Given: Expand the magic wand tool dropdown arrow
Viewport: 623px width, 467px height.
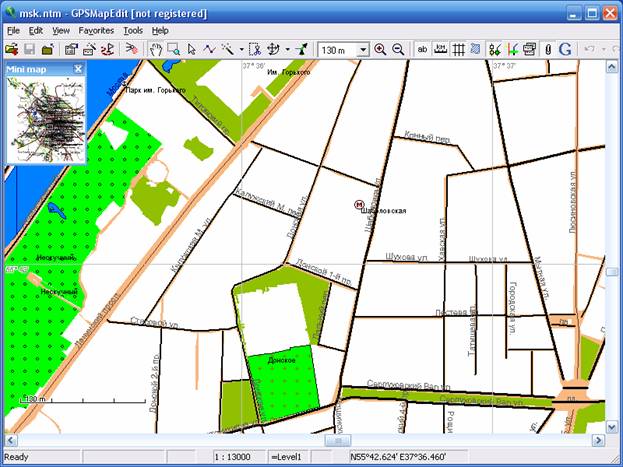Looking at the screenshot, I should 241,48.
